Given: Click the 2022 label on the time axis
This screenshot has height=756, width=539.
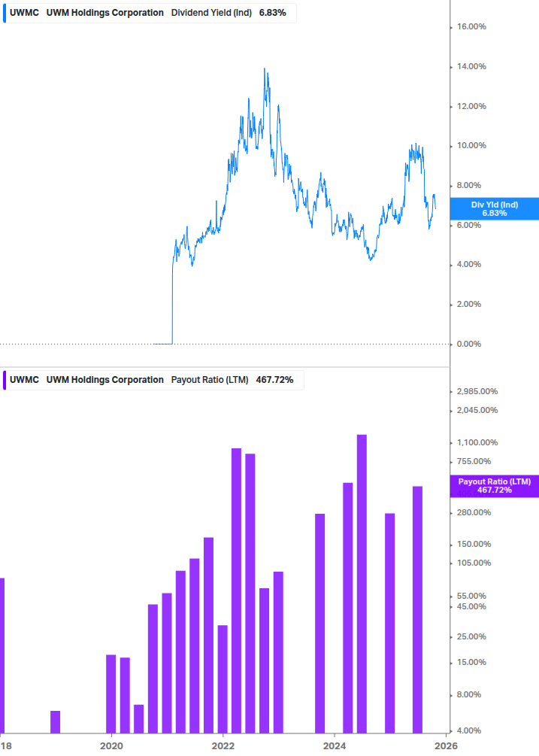Looking at the screenshot, I should tap(223, 745).
